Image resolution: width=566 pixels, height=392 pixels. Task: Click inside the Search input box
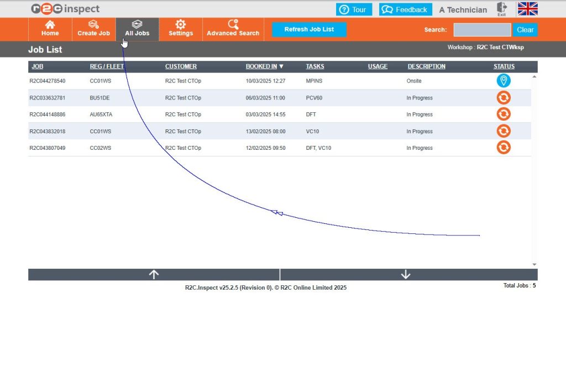(x=481, y=30)
